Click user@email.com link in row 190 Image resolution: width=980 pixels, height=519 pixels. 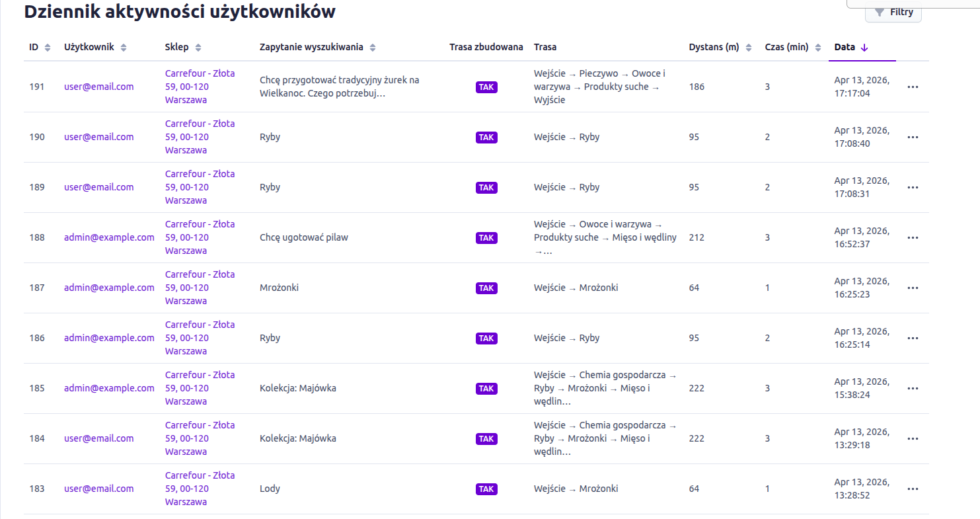click(x=98, y=137)
